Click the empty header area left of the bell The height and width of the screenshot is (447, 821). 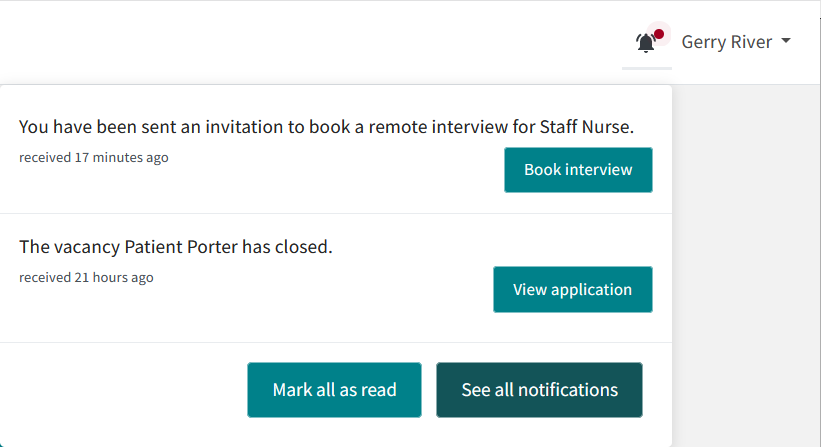coord(314,42)
